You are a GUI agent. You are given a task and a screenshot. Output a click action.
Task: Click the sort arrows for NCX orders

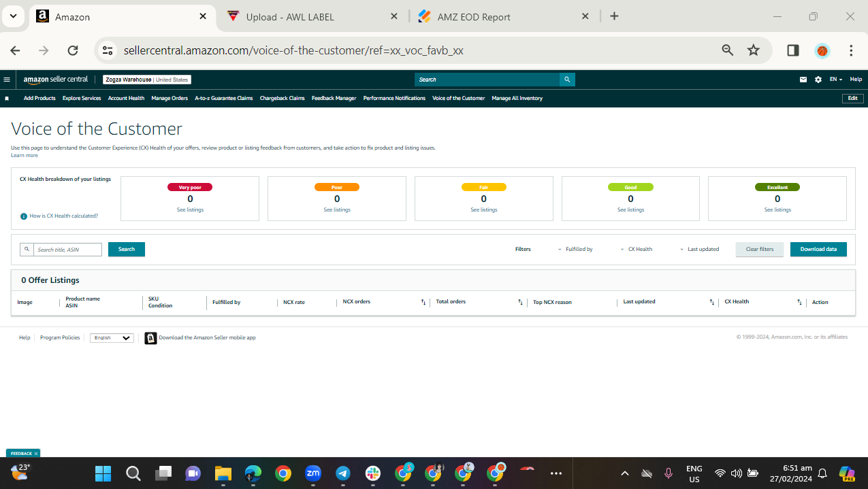point(423,302)
